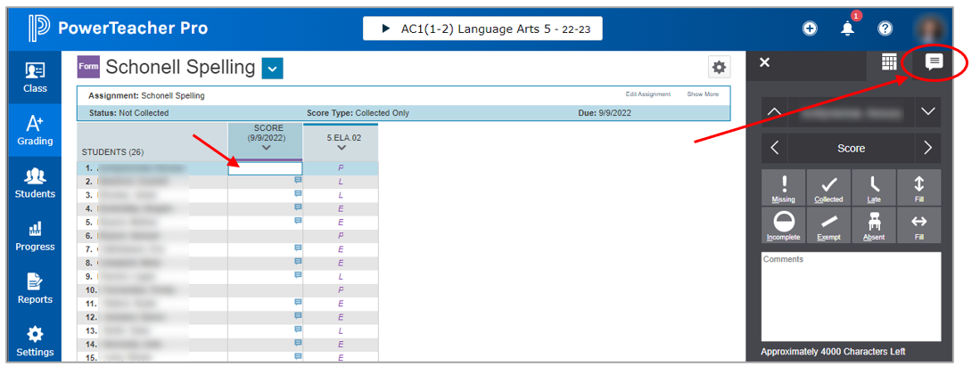Click Assignment: Schonell Spelling text

click(146, 96)
